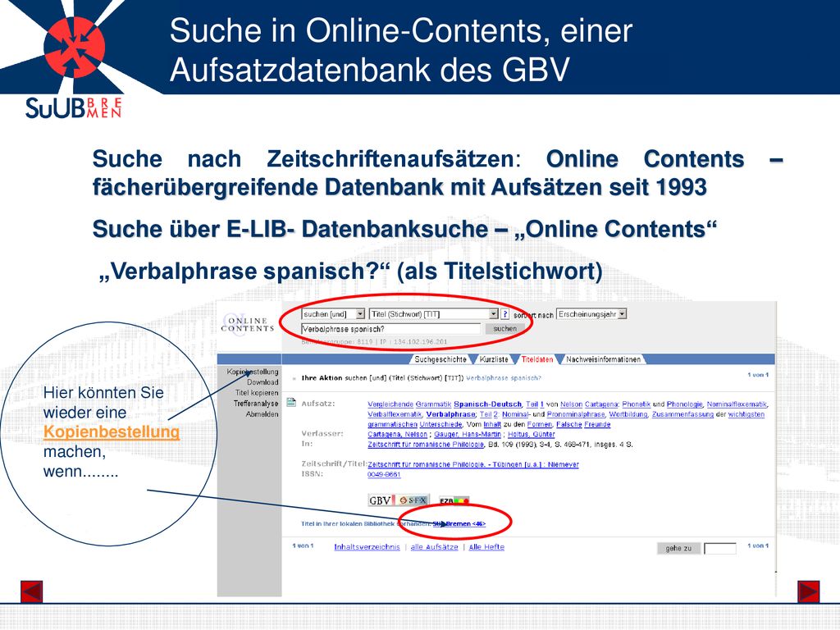Screen dimensions: 840x630
Task: Click the Wortbildung title link
Action: [x=628, y=414]
